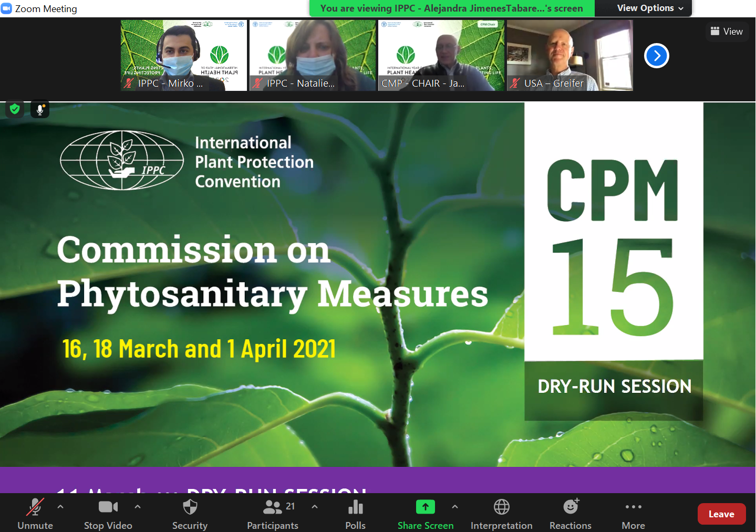Select the IPPC - Mirko video thumbnail
Viewport: 756px width, 532px height.
tap(184, 55)
